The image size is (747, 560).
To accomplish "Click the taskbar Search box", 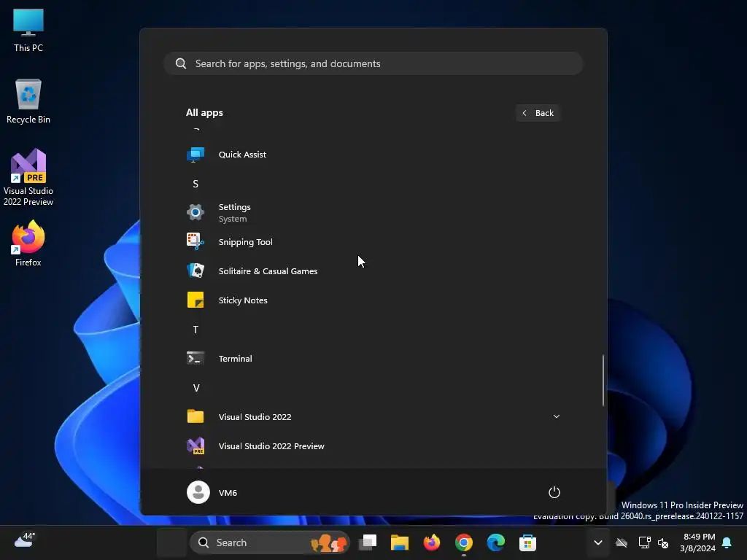I will (x=270, y=542).
